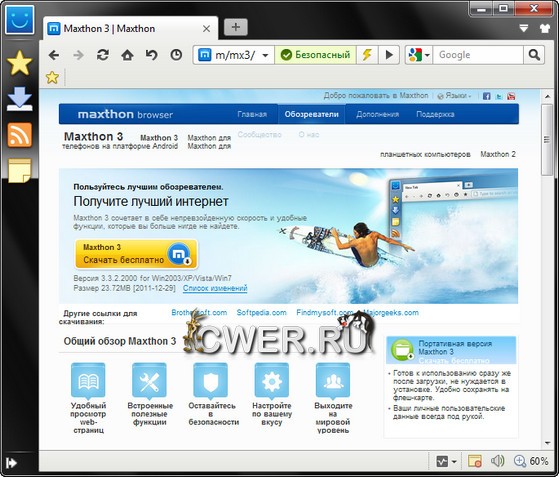This screenshot has height=477, width=559.
Task: Go forward with the right arrow
Action: tap(78, 55)
